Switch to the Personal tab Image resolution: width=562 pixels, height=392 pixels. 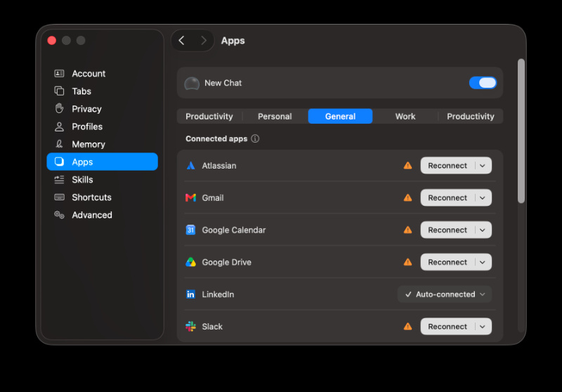[x=275, y=117]
